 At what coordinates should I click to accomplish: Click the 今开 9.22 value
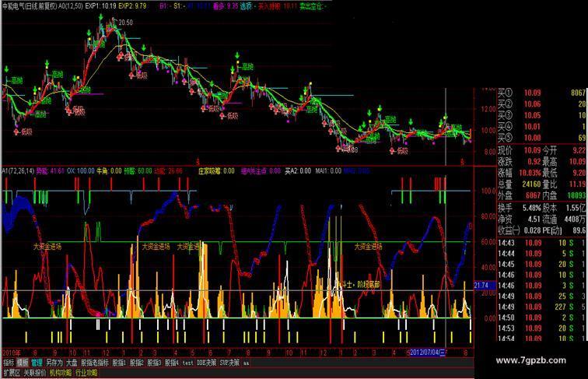point(579,150)
